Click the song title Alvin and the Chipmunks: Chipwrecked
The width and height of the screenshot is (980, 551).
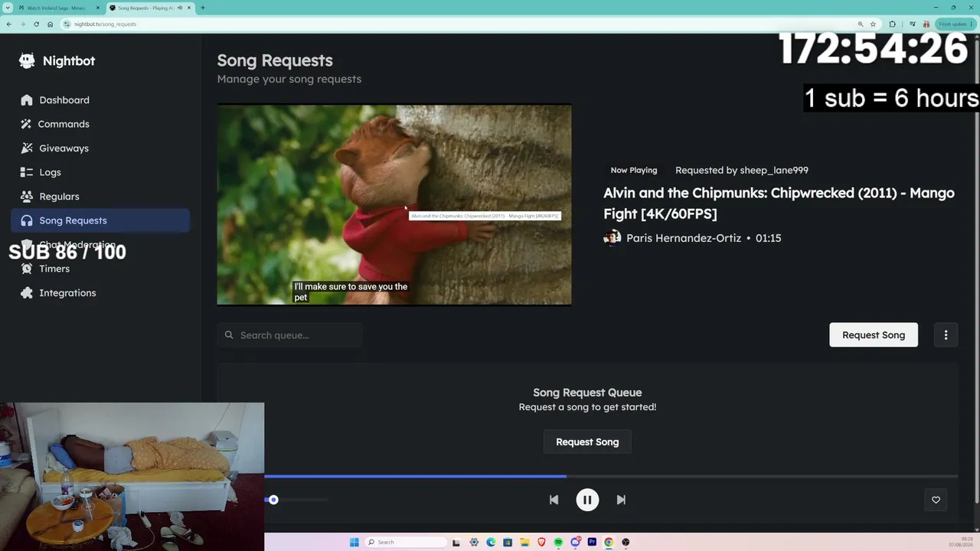(779, 203)
